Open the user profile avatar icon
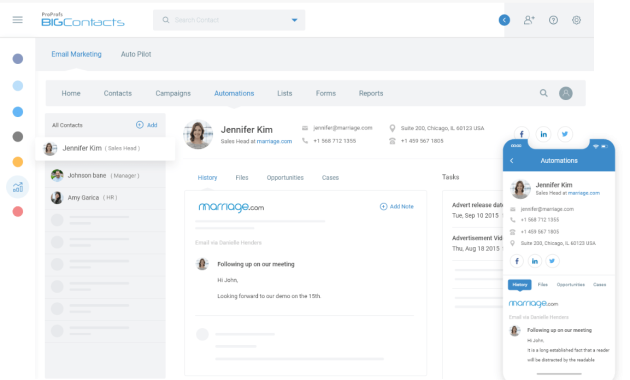The width and height of the screenshot is (630, 380). 566,93
